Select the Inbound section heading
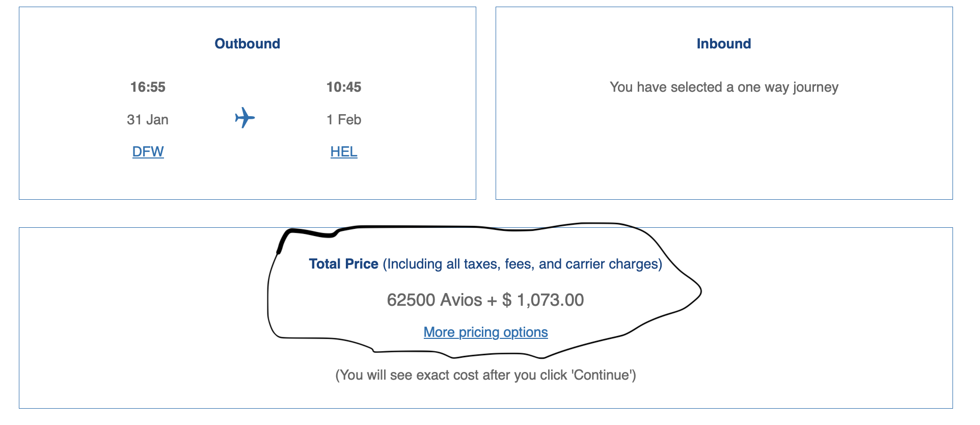 724,44
